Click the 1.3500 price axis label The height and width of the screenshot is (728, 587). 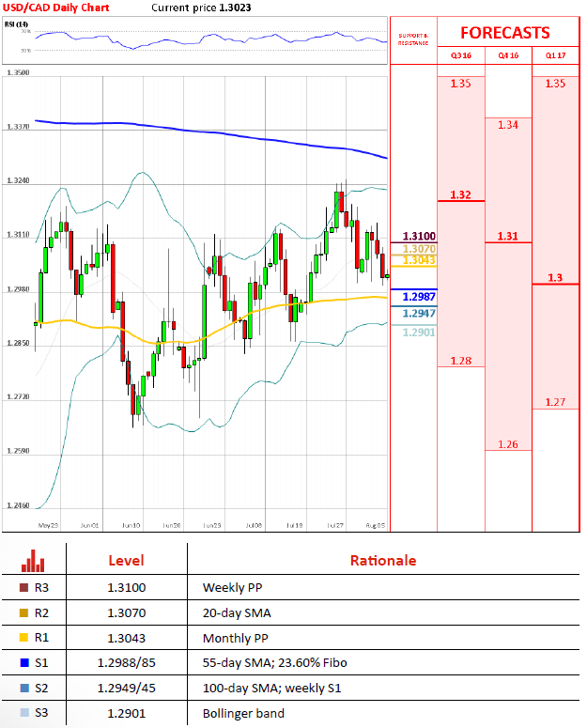(x=18, y=72)
